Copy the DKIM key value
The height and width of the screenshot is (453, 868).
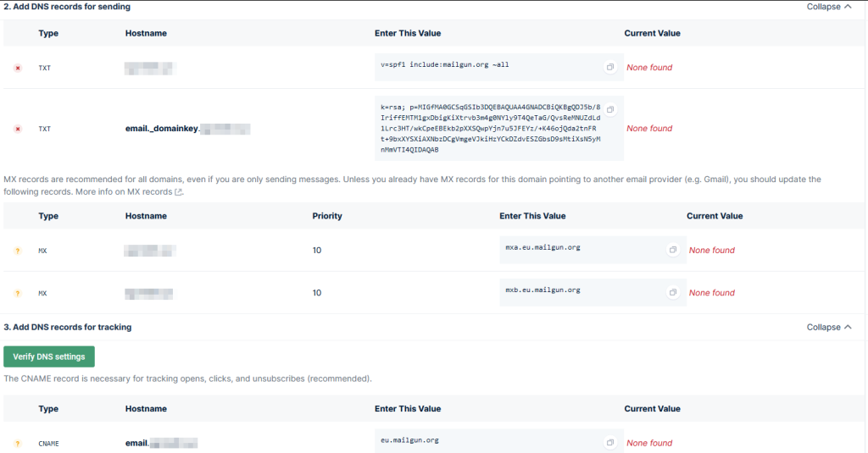(609, 110)
